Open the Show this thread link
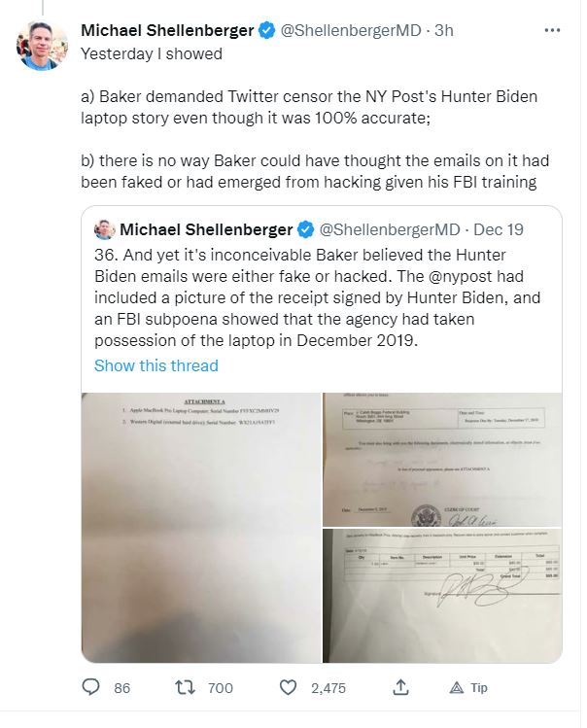Screen dimensions: 587x728 (155, 365)
